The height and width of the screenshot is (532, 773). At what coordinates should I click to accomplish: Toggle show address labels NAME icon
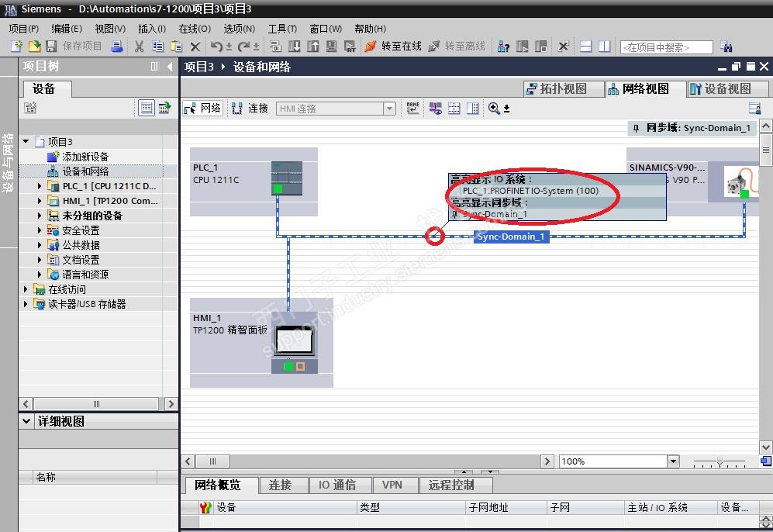pos(412,108)
